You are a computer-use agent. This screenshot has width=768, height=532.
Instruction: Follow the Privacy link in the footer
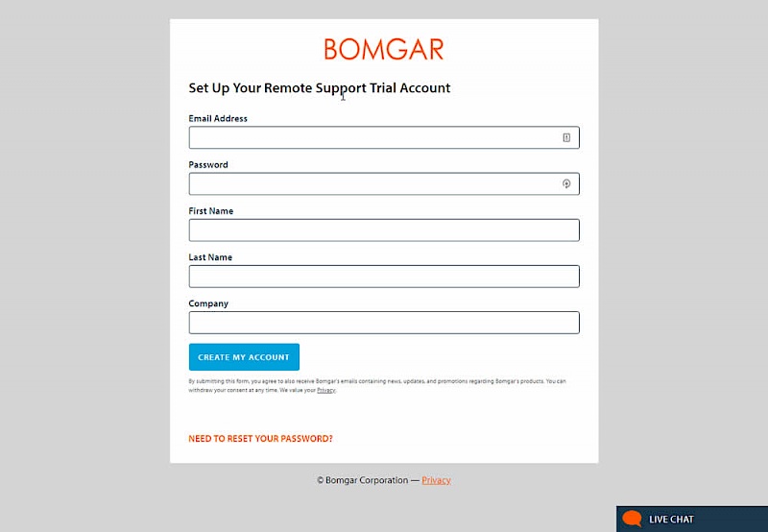click(x=436, y=480)
